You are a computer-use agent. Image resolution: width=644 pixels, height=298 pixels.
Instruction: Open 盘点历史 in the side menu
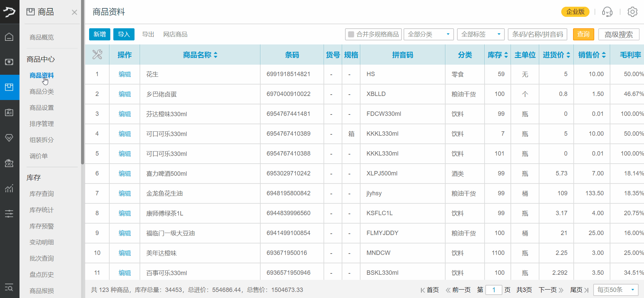42,275
